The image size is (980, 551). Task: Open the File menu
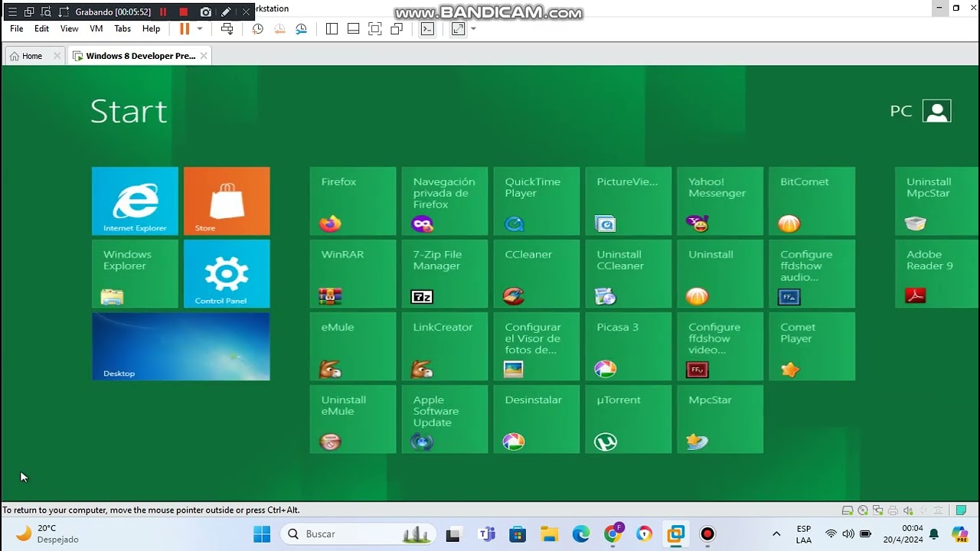click(16, 29)
